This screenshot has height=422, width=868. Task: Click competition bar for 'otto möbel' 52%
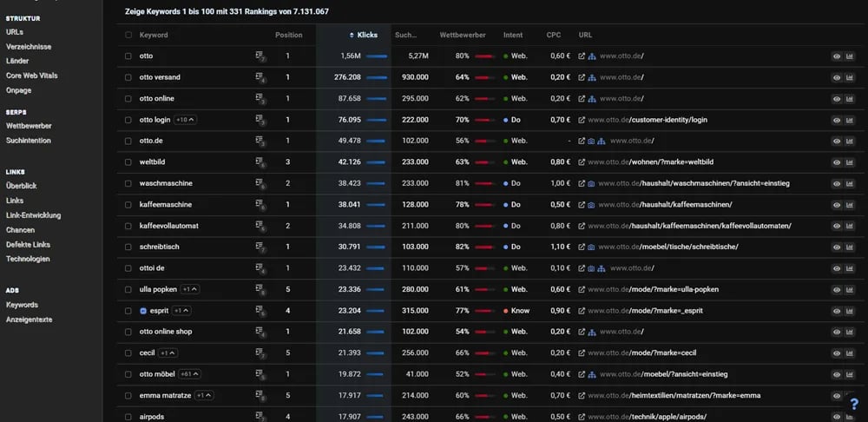coord(485,374)
